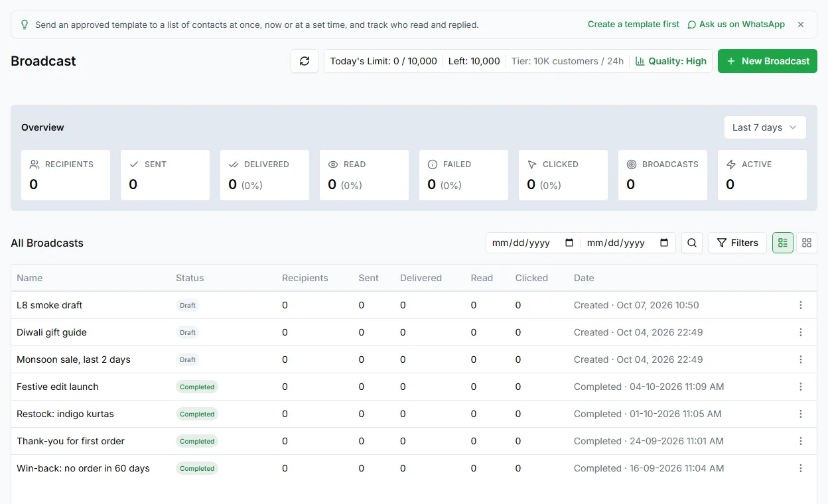Click the Quality: High indicator
The image size is (828, 504).
671,61
